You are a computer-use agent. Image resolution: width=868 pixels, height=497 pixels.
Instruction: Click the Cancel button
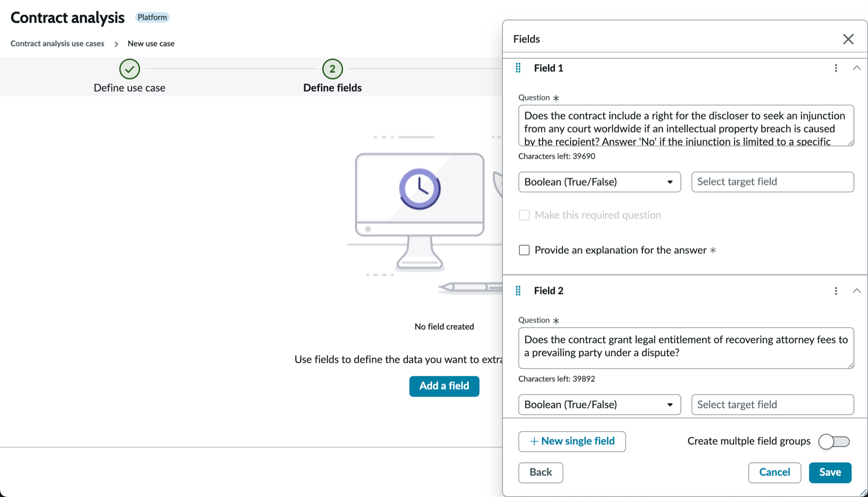[775, 473]
